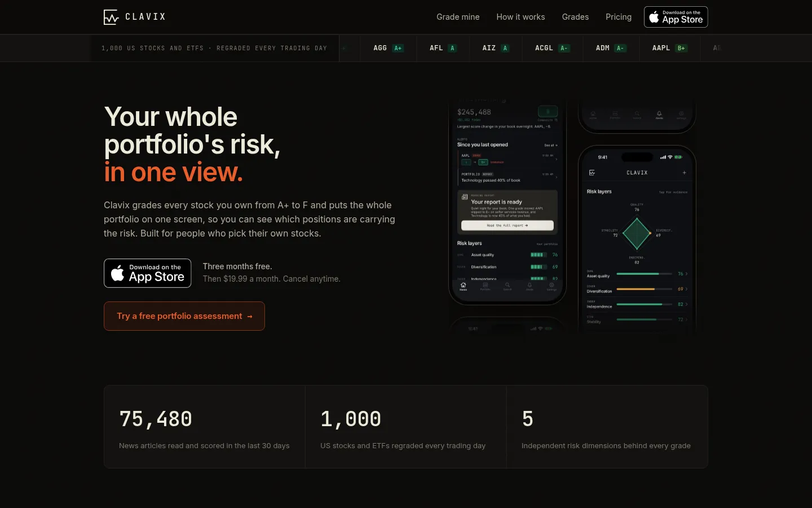Image resolution: width=812 pixels, height=508 pixels.
Task: Click 'Try a free portfolio assessment'
Action: (x=184, y=316)
